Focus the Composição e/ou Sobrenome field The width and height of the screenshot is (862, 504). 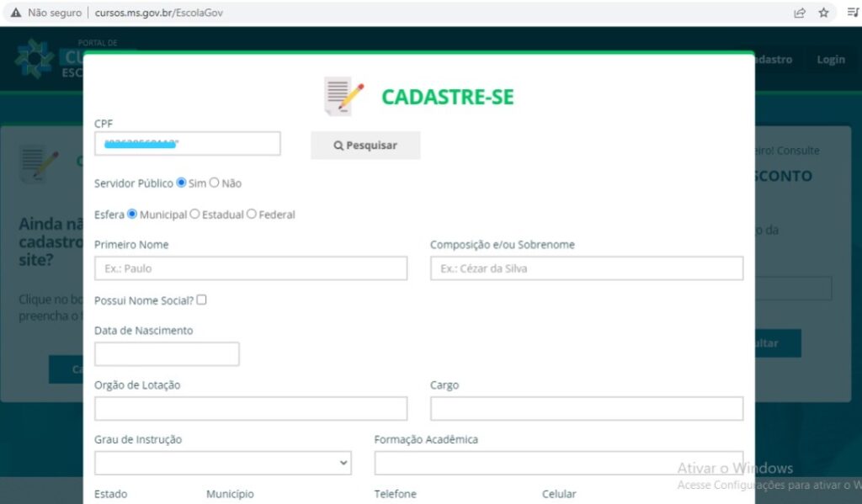pos(587,268)
